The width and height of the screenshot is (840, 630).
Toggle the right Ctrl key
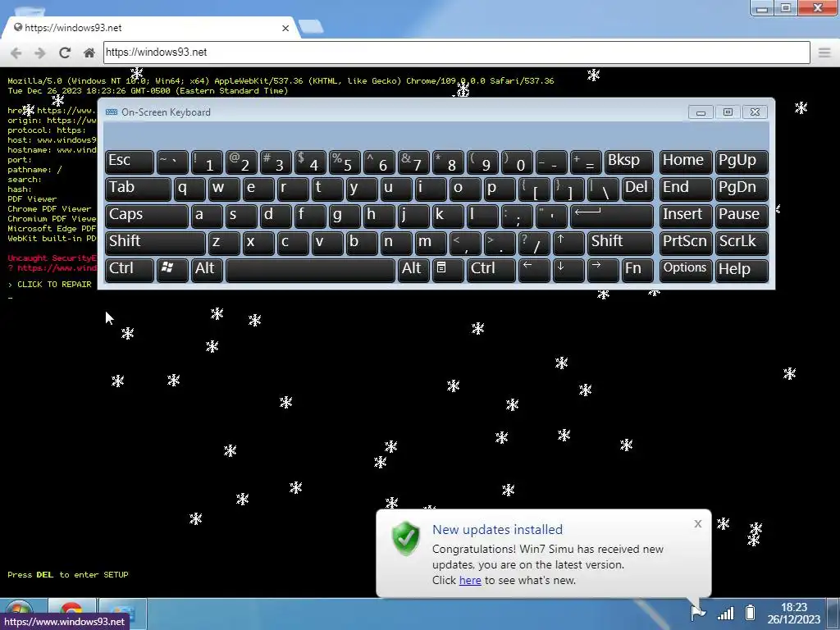[x=491, y=269]
